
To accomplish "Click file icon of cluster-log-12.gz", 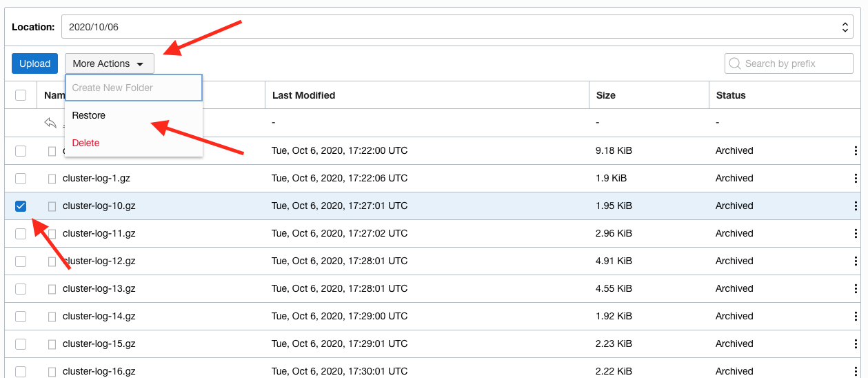I will 52,261.
